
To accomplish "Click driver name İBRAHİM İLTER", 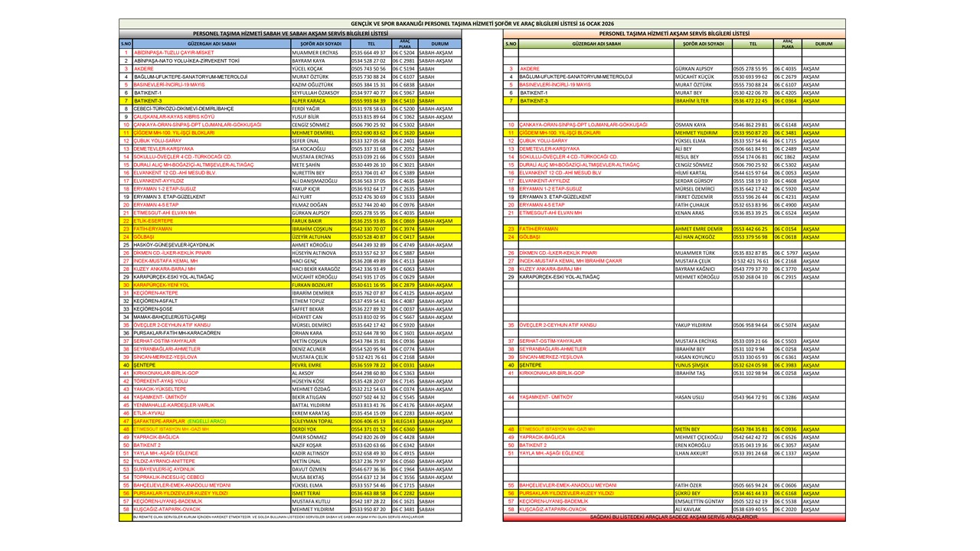I will point(691,101).
